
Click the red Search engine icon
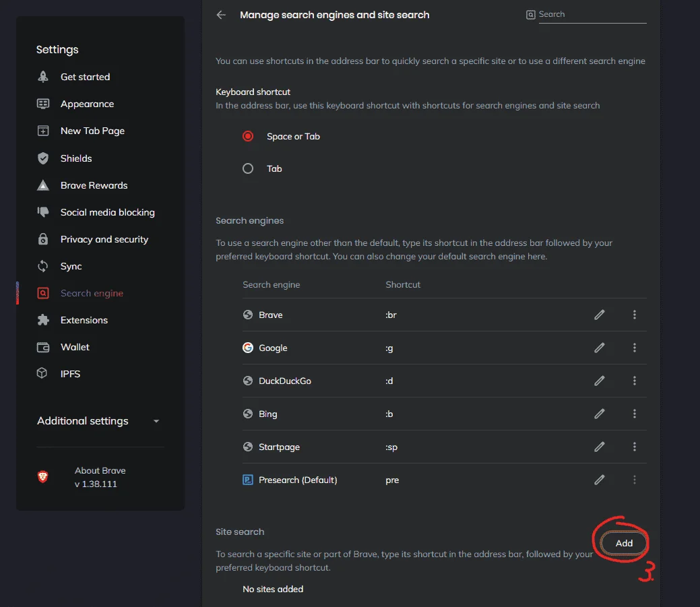point(43,293)
